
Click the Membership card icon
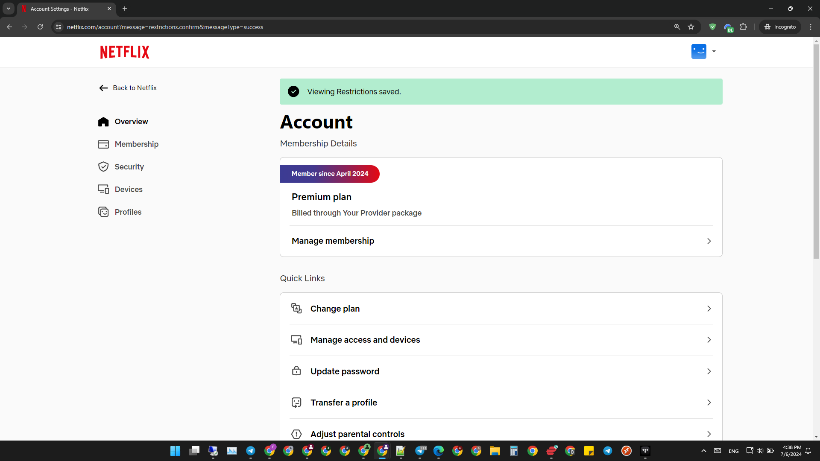point(104,144)
